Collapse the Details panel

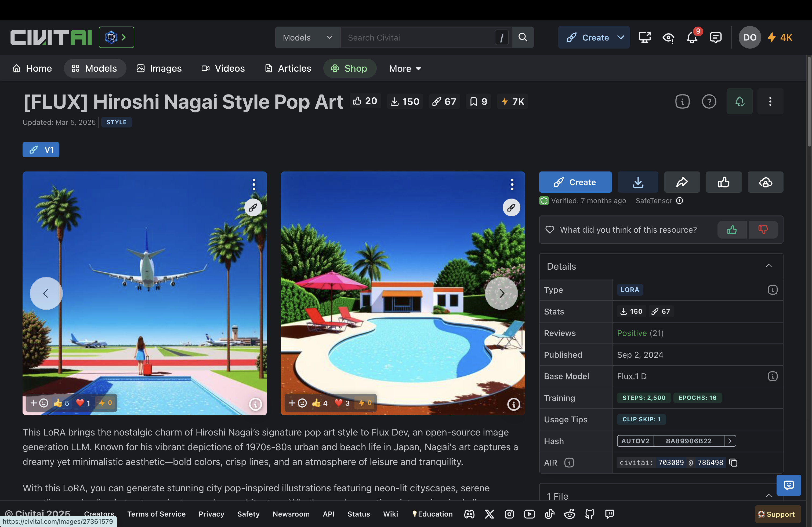pos(768,266)
